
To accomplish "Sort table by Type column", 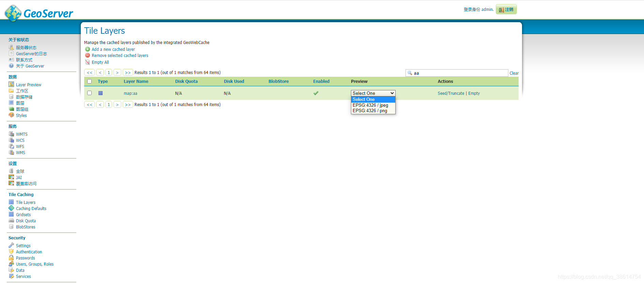I will coord(103,81).
